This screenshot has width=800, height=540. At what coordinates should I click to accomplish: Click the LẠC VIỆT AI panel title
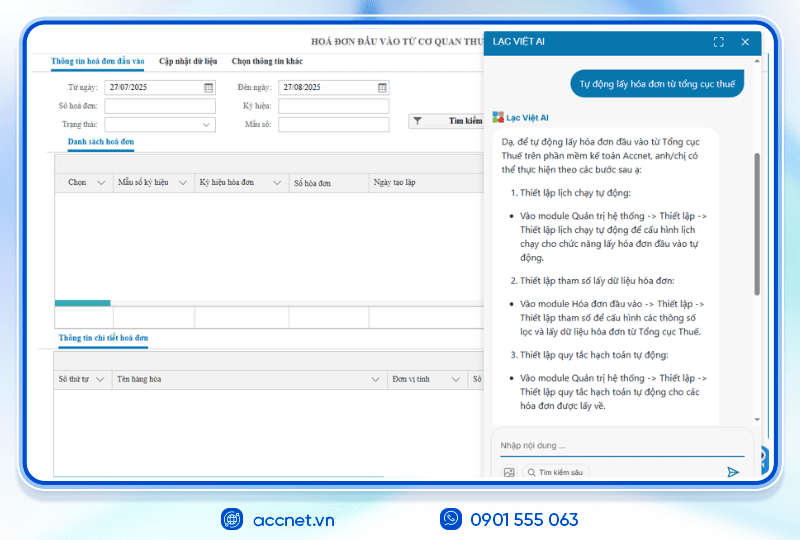pyautogui.click(x=518, y=41)
